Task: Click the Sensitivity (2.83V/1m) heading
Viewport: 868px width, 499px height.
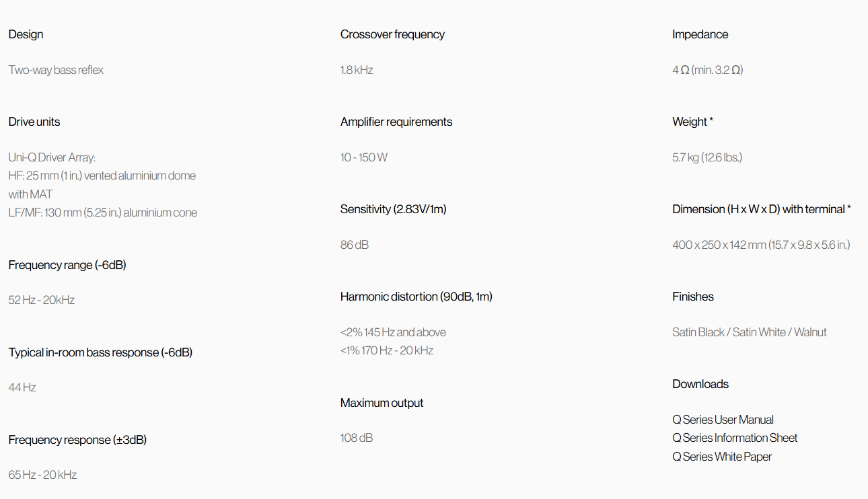Action: tap(394, 209)
